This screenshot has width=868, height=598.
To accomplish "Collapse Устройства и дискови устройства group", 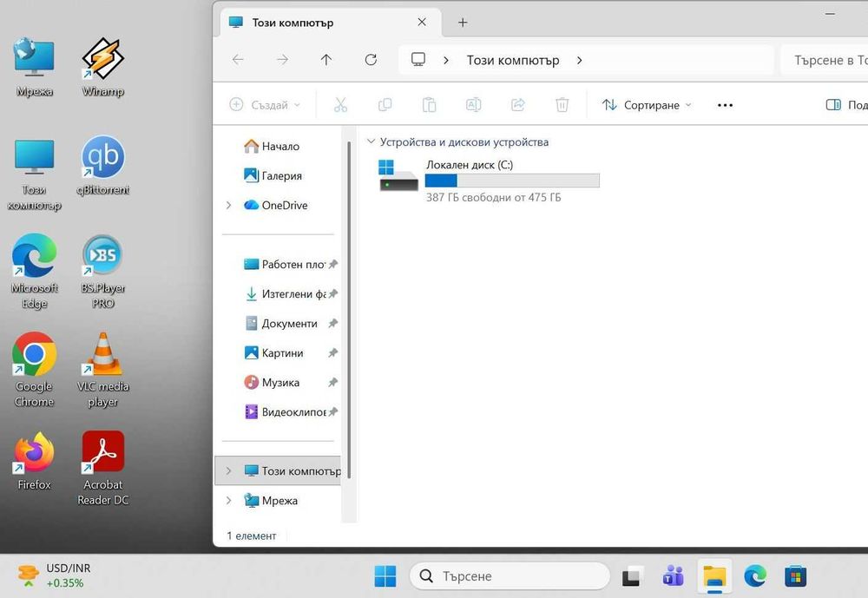I will click(x=371, y=141).
